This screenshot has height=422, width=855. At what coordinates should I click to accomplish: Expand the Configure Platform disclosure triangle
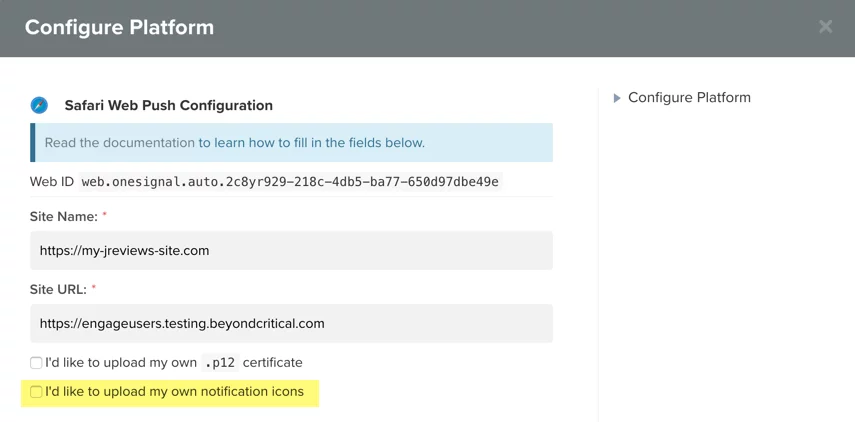(617, 98)
